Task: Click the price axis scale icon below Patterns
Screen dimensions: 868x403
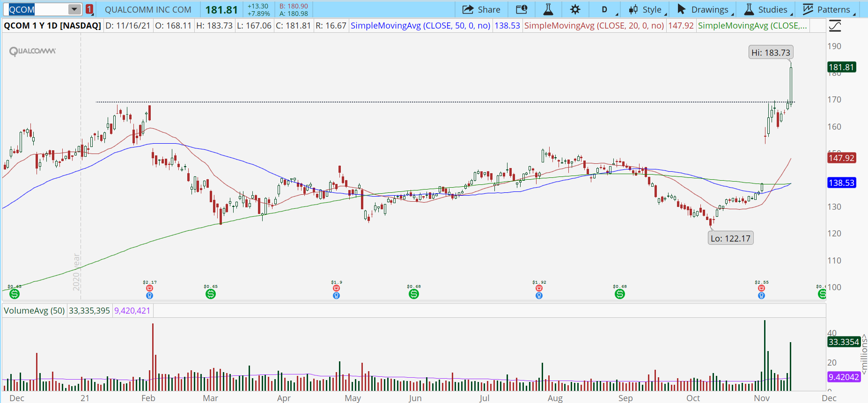Action: (835, 26)
